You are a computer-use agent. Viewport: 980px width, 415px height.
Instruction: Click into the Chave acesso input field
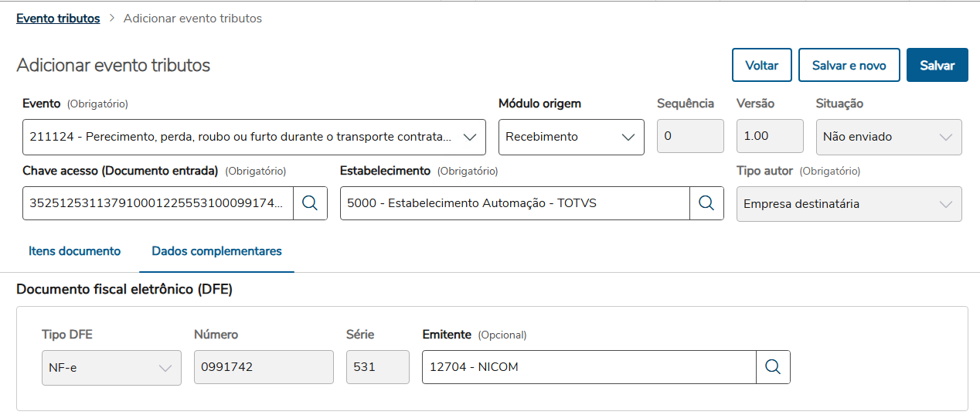tap(158, 203)
